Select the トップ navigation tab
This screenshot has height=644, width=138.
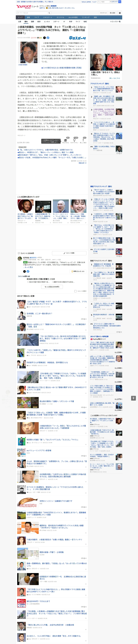(20, 17)
